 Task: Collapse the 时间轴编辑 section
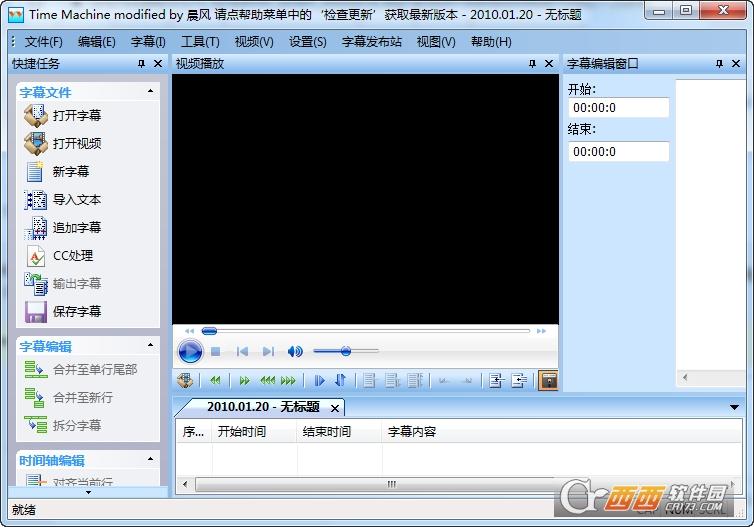pyautogui.click(x=151, y=459)
